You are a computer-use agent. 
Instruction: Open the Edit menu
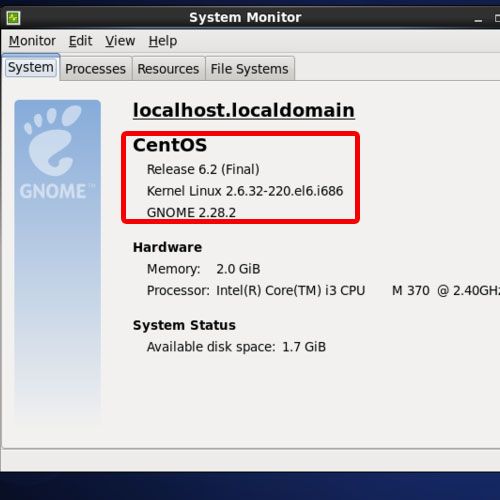[x=80, y=41]
